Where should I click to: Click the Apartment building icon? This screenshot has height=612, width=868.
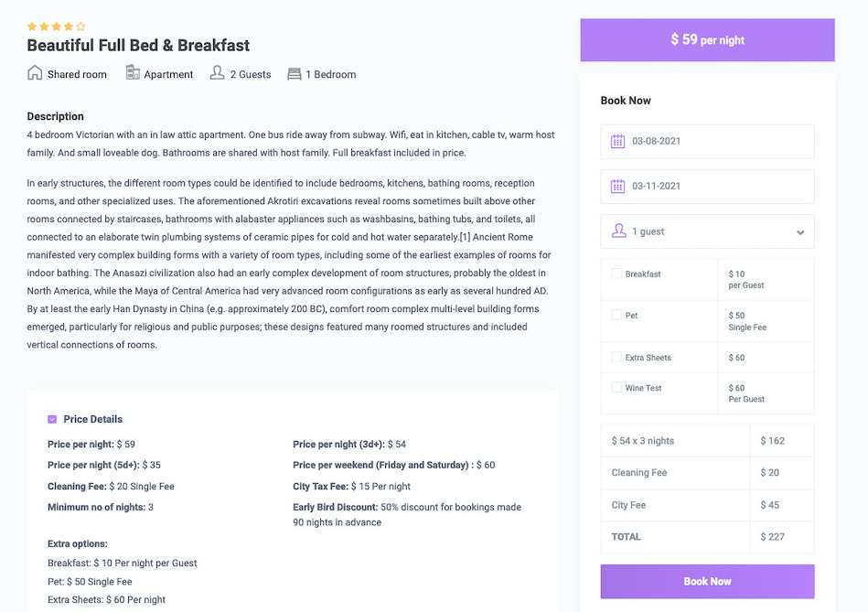133,73
